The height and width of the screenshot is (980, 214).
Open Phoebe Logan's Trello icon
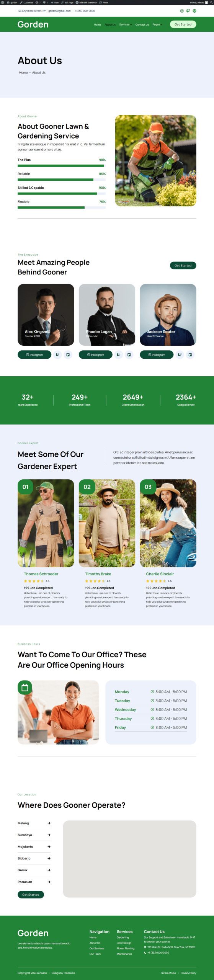pyautogui.click(x=129, y=354)
